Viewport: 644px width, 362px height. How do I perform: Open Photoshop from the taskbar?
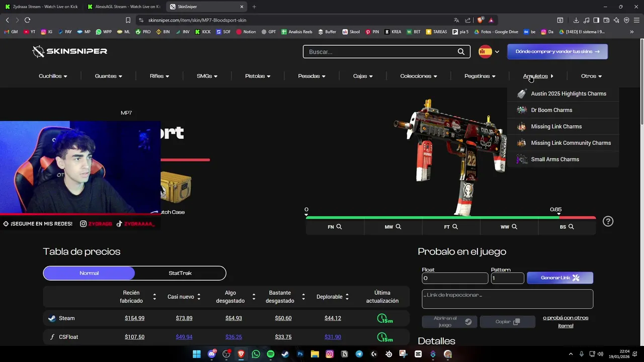pos(300,354)
